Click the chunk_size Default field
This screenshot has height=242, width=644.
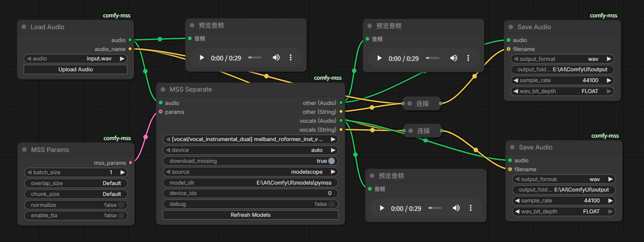(75, 194)
